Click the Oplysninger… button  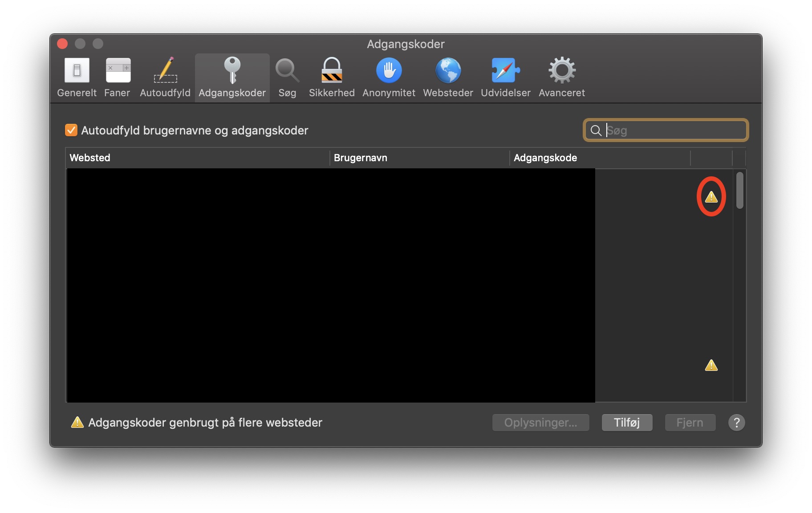click(540, 423)
